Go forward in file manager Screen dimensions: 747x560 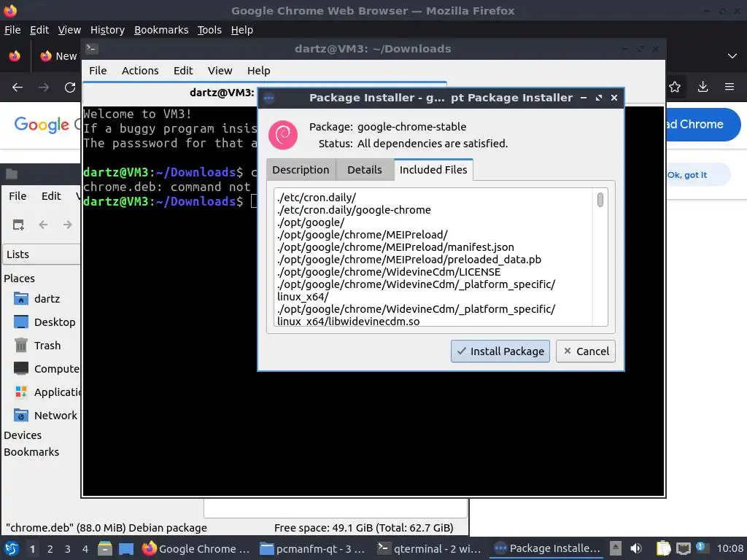pos(68,225)
